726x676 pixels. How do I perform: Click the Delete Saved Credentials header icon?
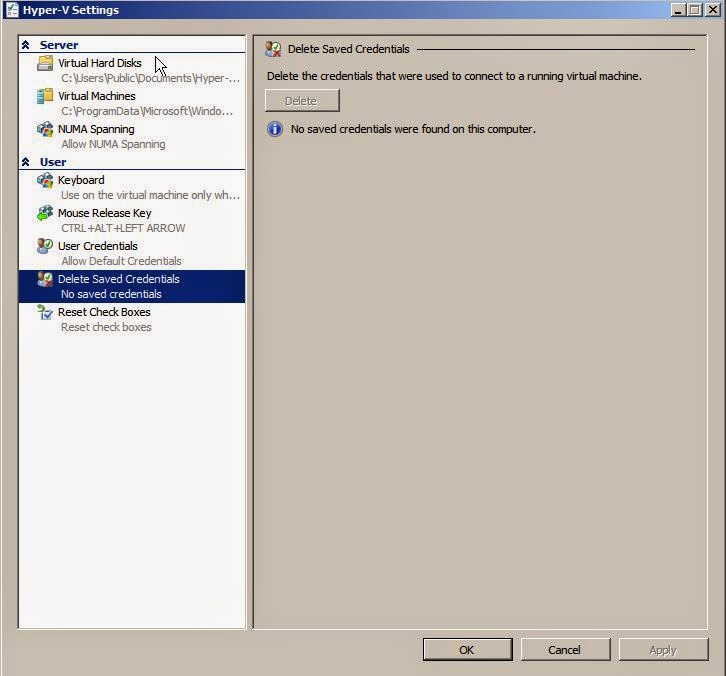point(273,49)
